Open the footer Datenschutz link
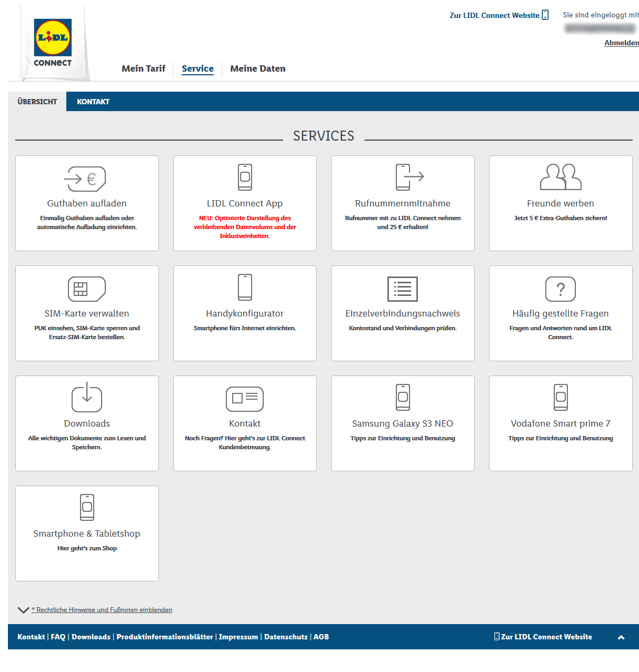The height and width of the screenshot is (672, 639). pyautogui.click(x=286, y=637)
